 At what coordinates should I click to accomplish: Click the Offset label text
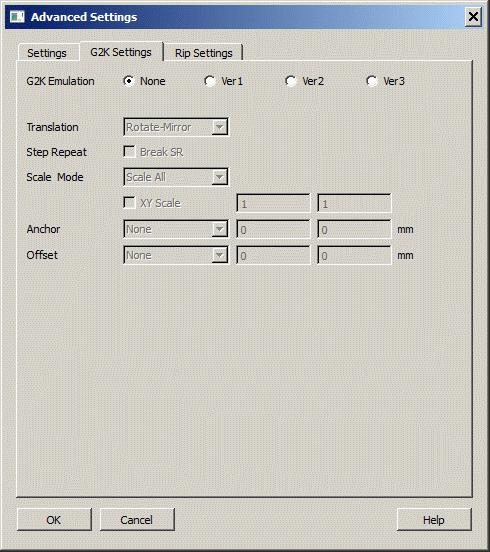coord(42,255)
